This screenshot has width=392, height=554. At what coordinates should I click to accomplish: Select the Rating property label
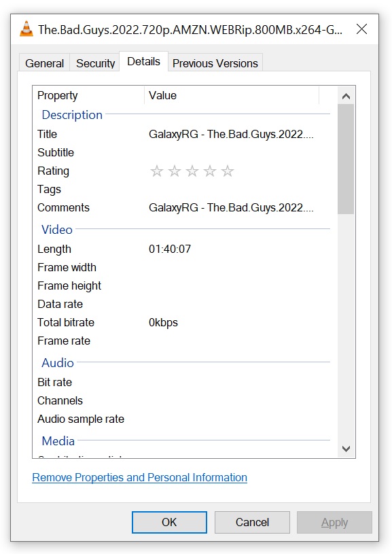tap(53, 171)
